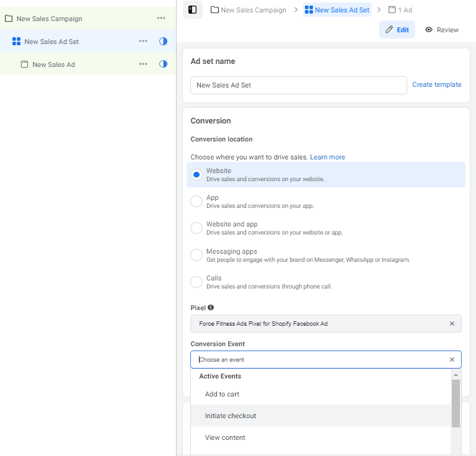
Task: Select the Calls conversion location
Action: 196,282
